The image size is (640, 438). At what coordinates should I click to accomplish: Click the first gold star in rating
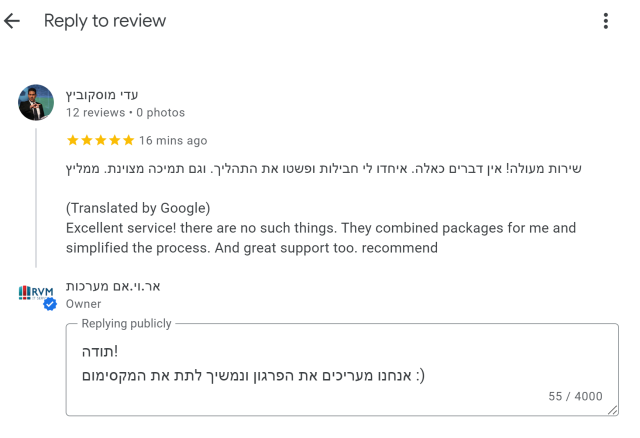(73, 140)
